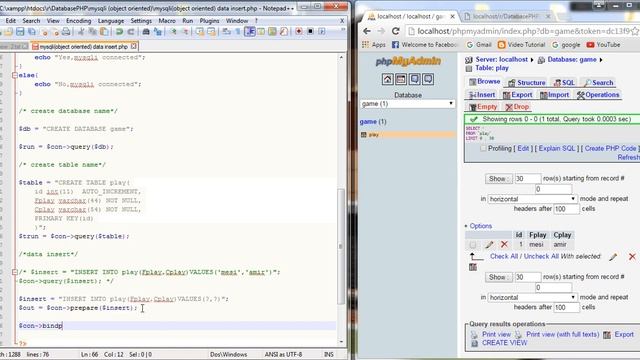Click the upper rows count field showing 30
The image size is (640, 360).
(527, 179)
